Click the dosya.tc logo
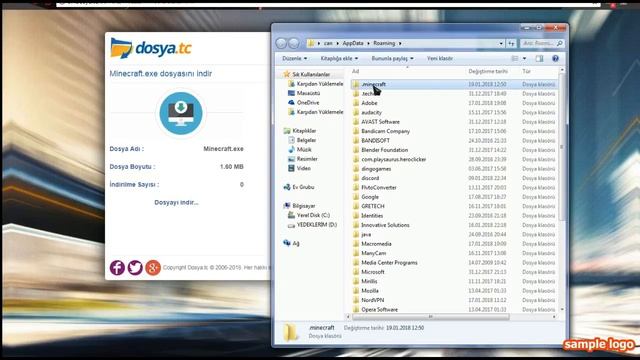640x360 pixels. [x=151, y=48]
